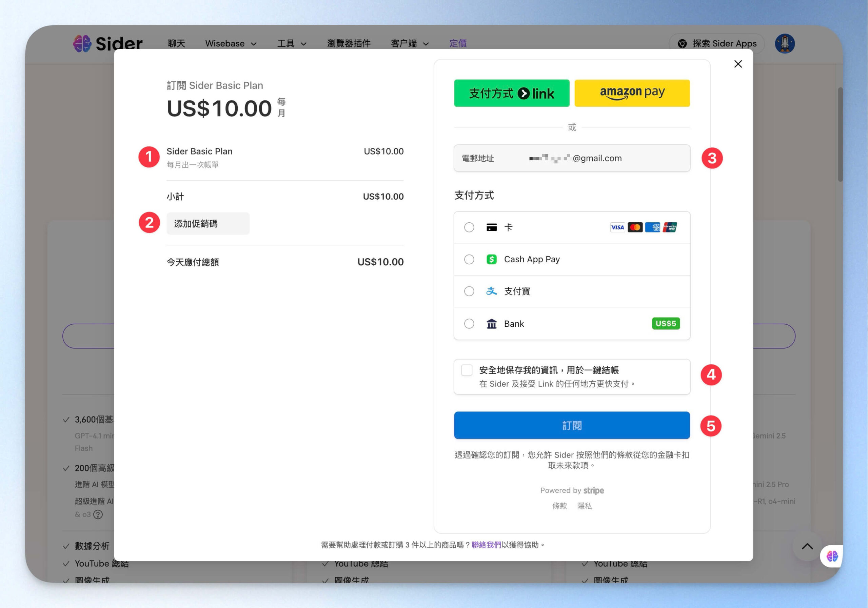Open the Stripe 隱私 privacy link
Viewport: 868px width, 608px height.
[x=585, y=506]
